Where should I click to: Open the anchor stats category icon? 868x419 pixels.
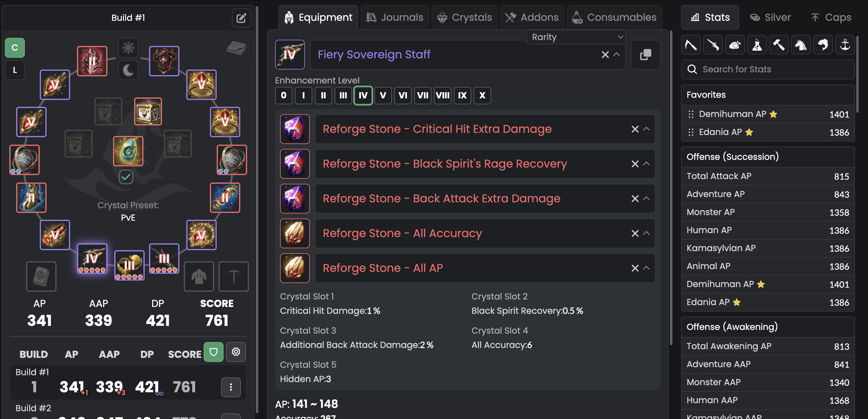845,45
